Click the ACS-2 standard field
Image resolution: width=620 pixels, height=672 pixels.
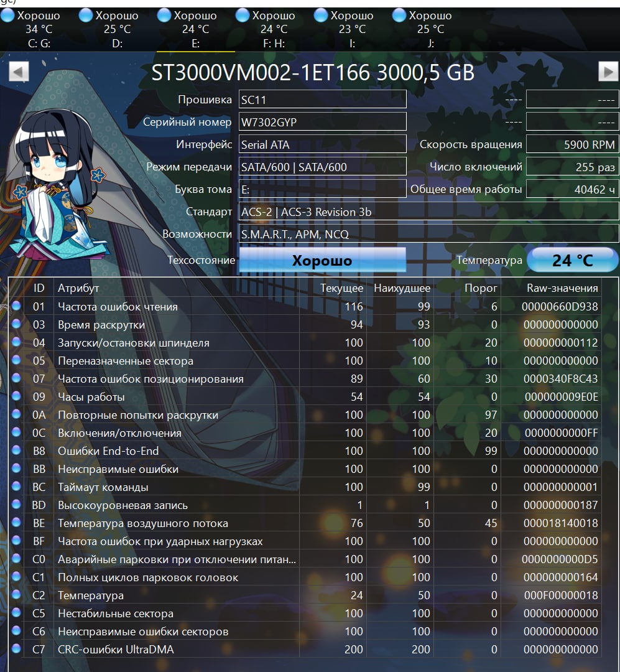428,212
